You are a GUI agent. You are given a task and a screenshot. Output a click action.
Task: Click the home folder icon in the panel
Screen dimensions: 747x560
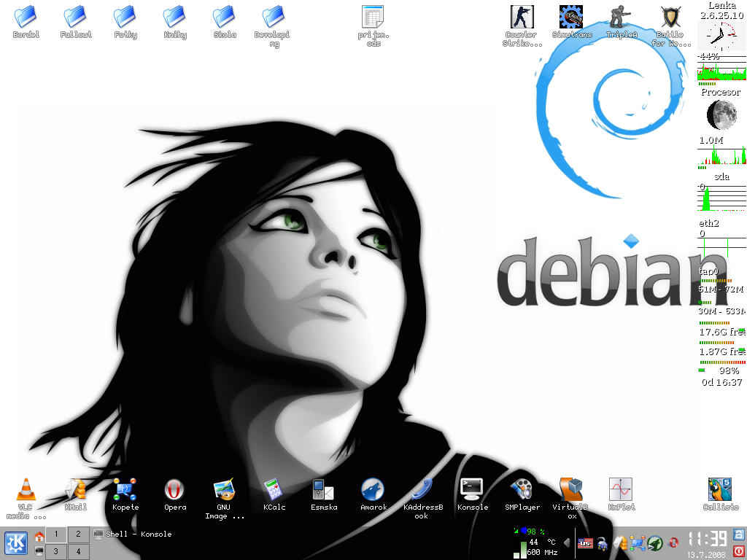39,536
